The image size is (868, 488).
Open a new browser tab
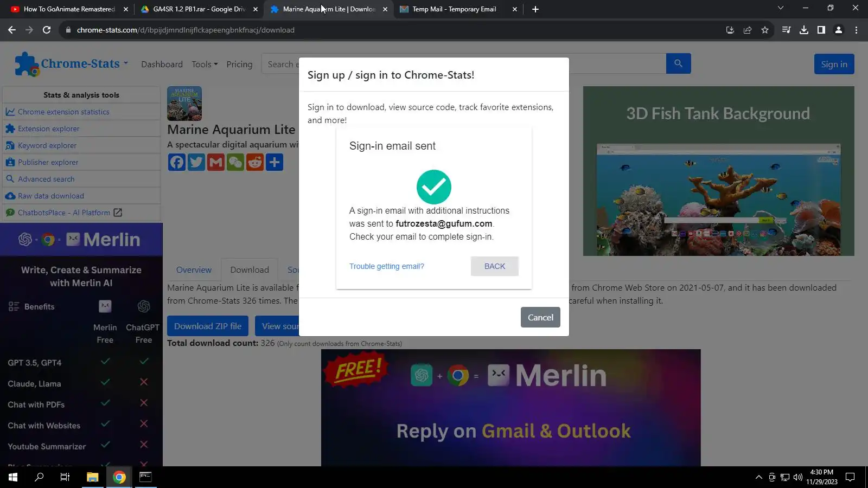point(535,9)
